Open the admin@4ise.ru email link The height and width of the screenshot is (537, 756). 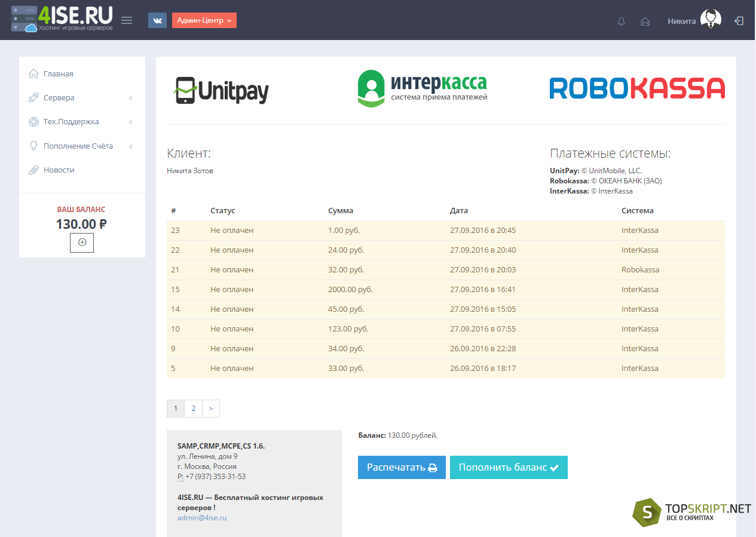(202, 518)
